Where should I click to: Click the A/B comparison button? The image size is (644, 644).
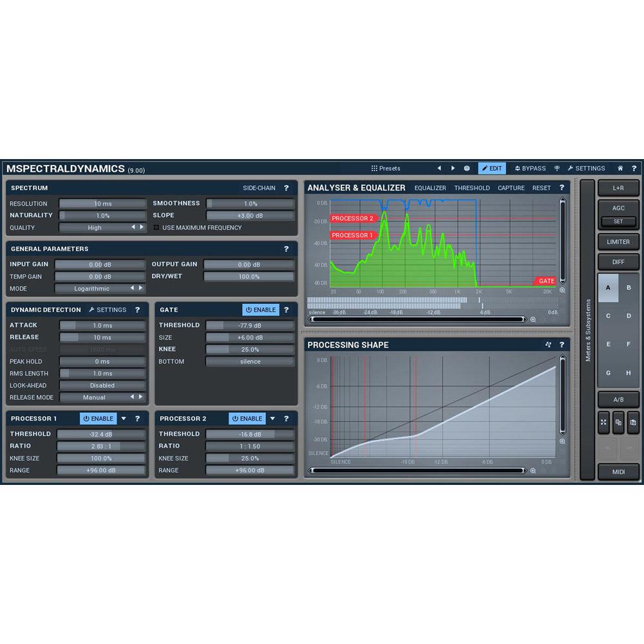(618, 399)
